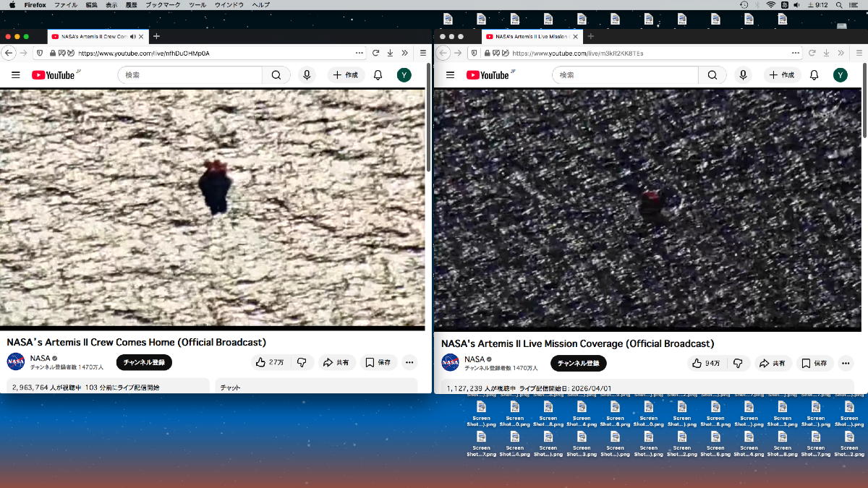Expand more actions for Live Mission Coverage video

pyautogui.click(x=844, y=363)
